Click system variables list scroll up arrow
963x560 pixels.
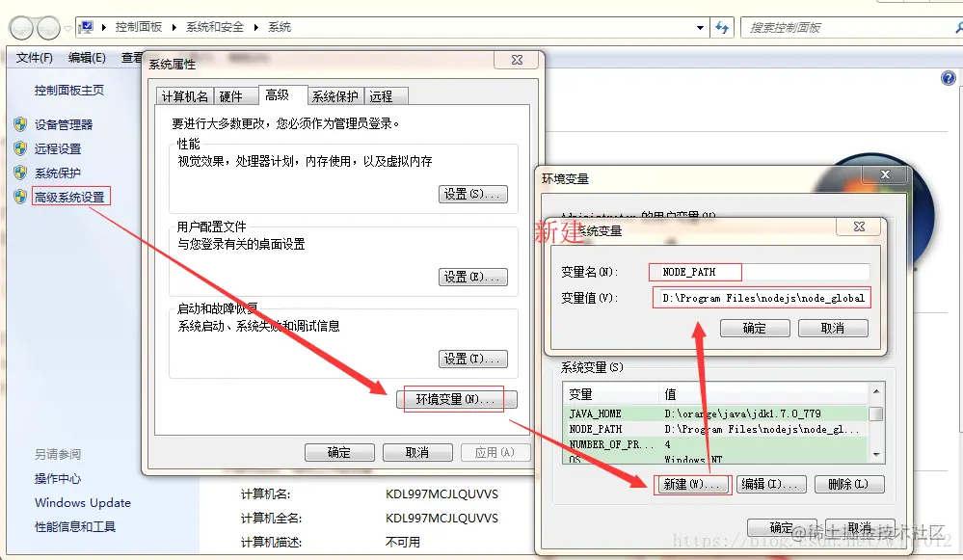coord(876,391)
